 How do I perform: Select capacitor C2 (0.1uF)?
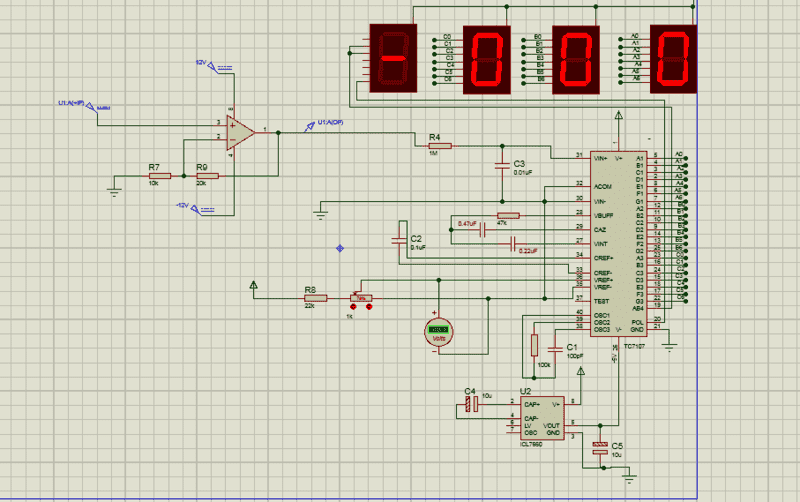point(399,240)
